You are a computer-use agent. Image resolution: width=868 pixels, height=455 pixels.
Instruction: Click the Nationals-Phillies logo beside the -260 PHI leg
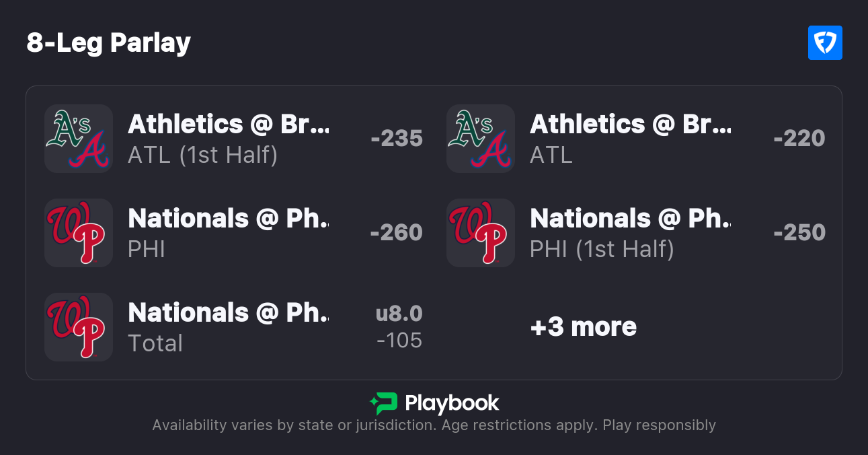pos(78,233)
